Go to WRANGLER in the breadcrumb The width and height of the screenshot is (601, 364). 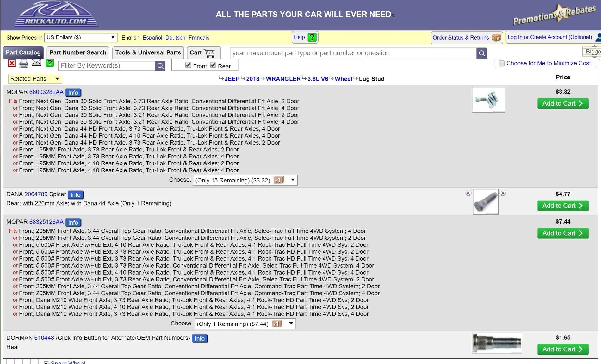(x=283, y=79)
